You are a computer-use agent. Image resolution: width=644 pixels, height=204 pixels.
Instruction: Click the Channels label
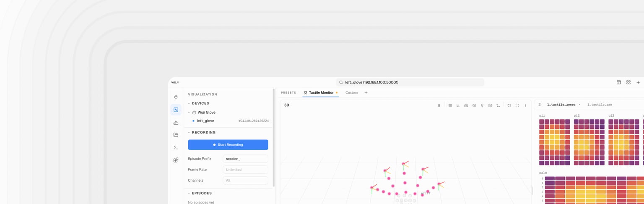point(195,180)
